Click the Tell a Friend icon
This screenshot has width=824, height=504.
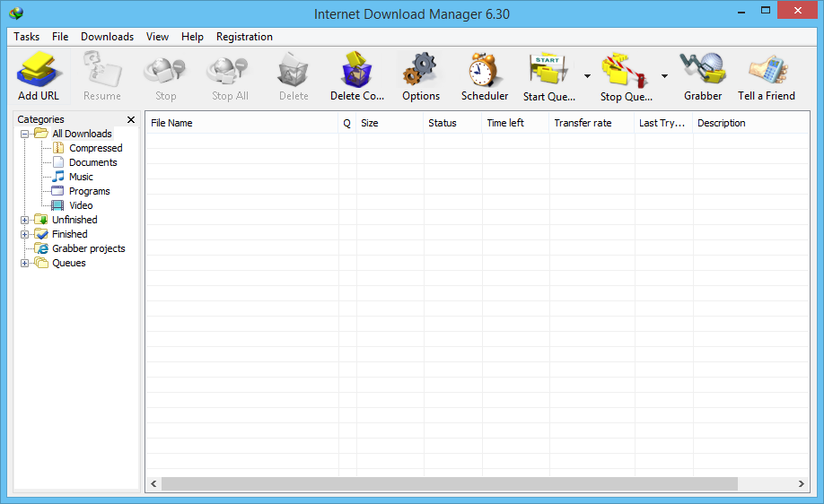(x=767, y=69)
